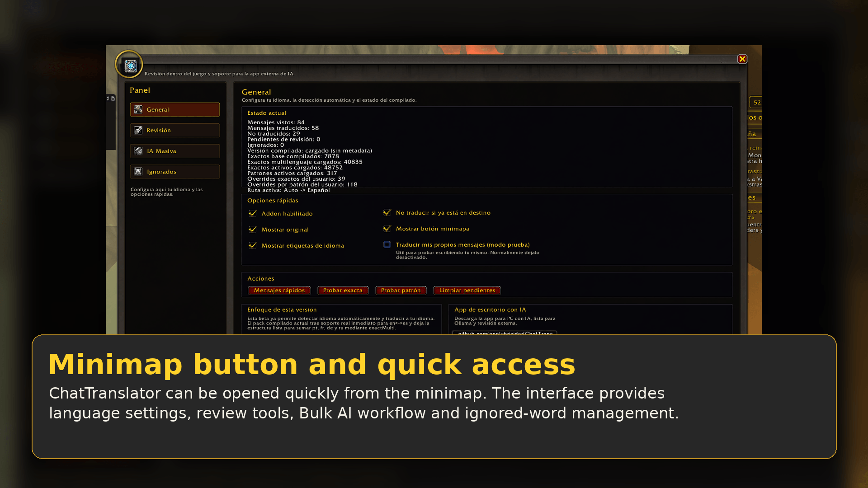
Task: Click 'Versión compilada: cargado (sin metadata)' line
Action: click(x=310, y=150)
